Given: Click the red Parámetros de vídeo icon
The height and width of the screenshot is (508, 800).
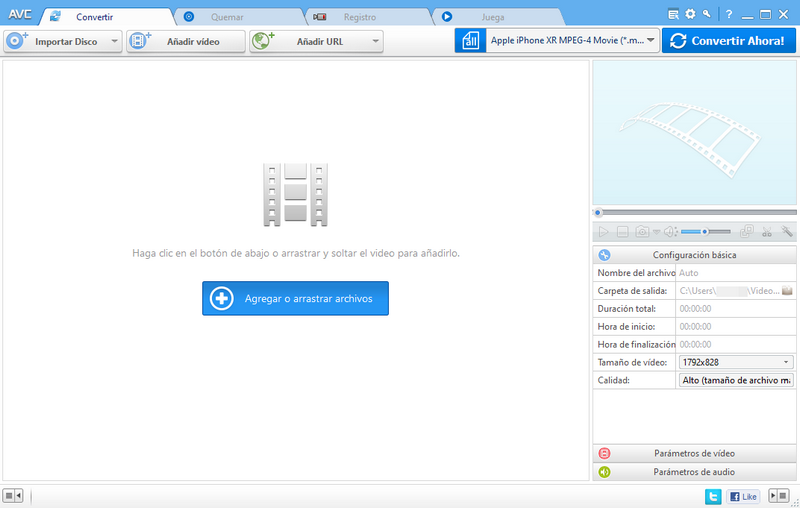Looking at the screenshot, I should tap(605, 453).
